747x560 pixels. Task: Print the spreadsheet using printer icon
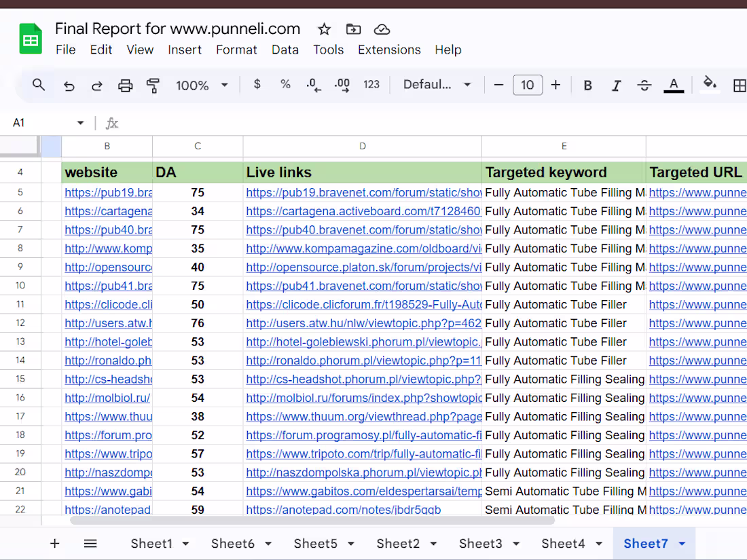click(126, 86)
